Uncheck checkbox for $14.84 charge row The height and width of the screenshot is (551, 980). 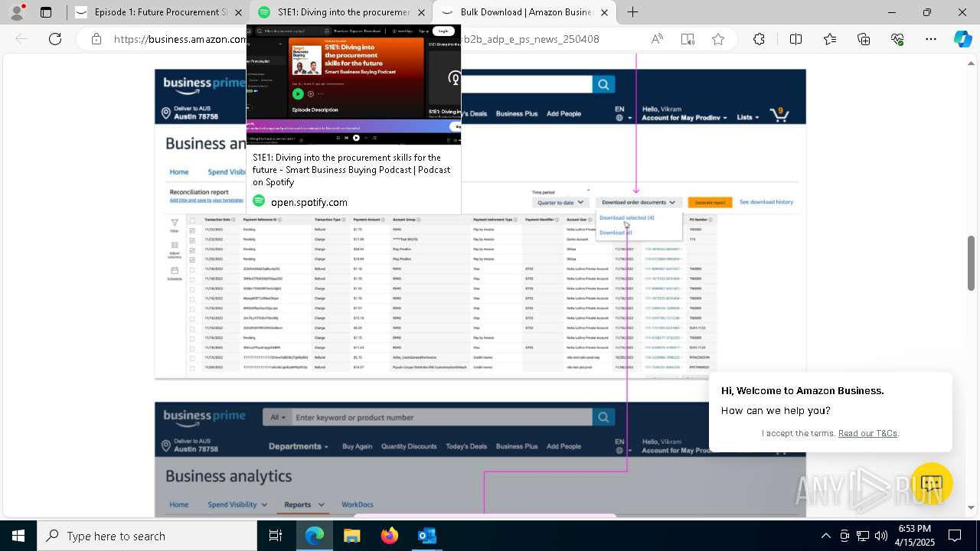tap(192, 259)
